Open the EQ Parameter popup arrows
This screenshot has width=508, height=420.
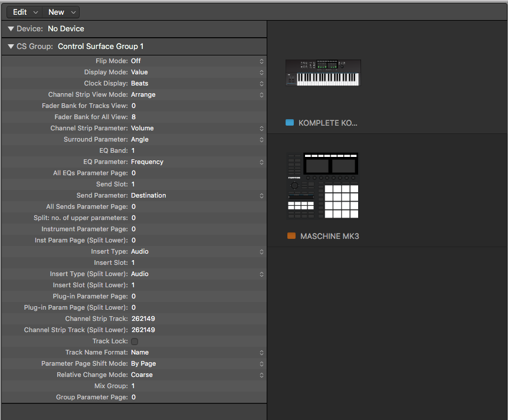pyautogui.click(x=261, y=162)
